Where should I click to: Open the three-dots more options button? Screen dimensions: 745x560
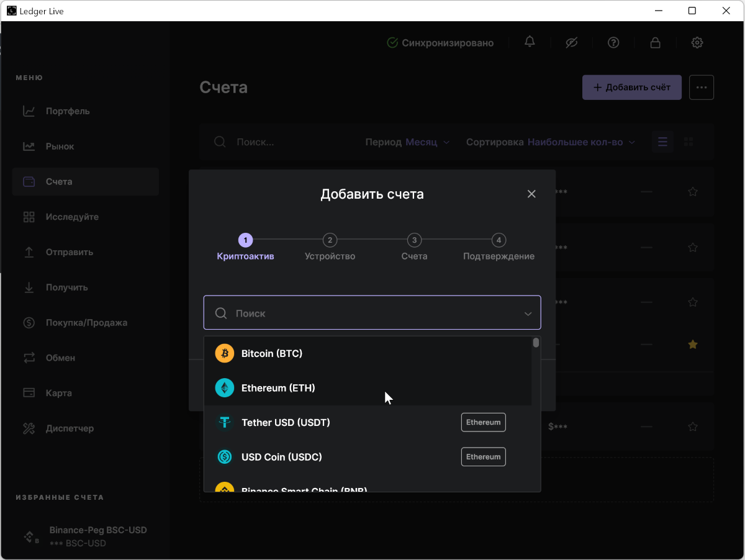pyautogui.click(x=702, y=88)
